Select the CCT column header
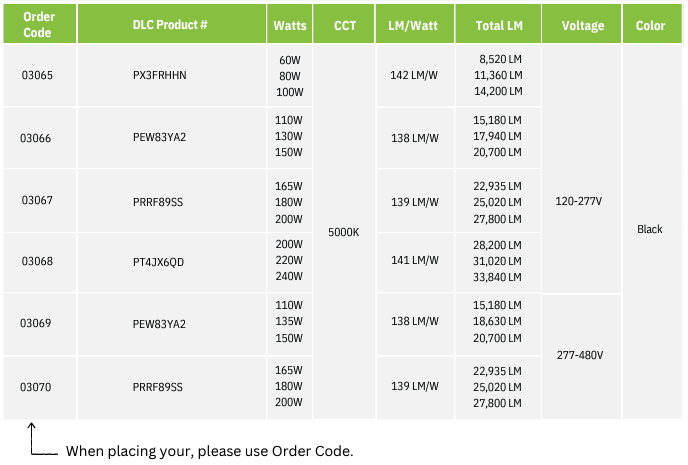The height and width of the screenshot is (465, 688). (344, 24)
